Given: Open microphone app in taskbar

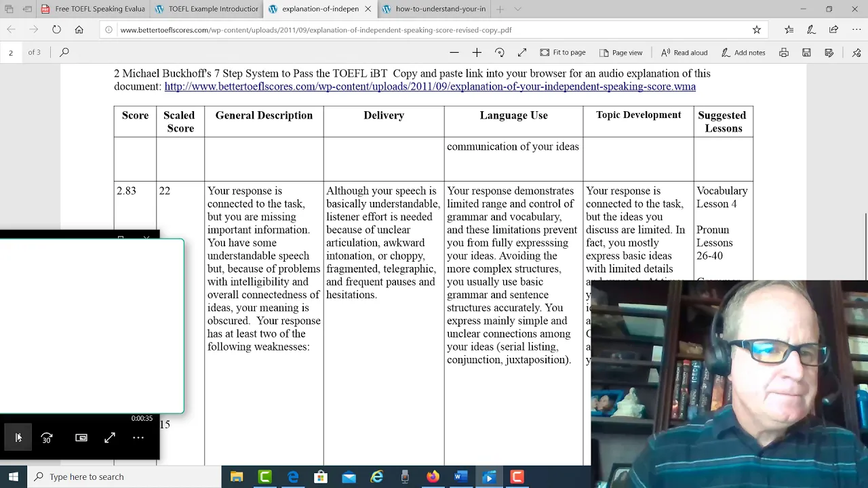Looking at the screenshot, I should (405, 477).
